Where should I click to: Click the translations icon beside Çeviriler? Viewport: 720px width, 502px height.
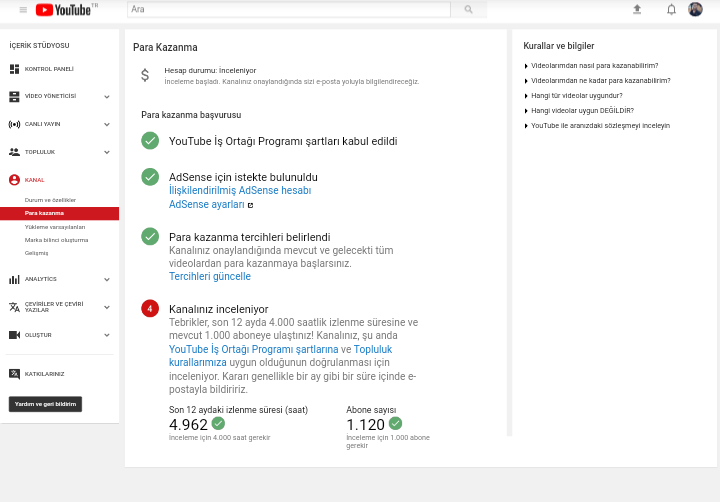coord(14,307)
